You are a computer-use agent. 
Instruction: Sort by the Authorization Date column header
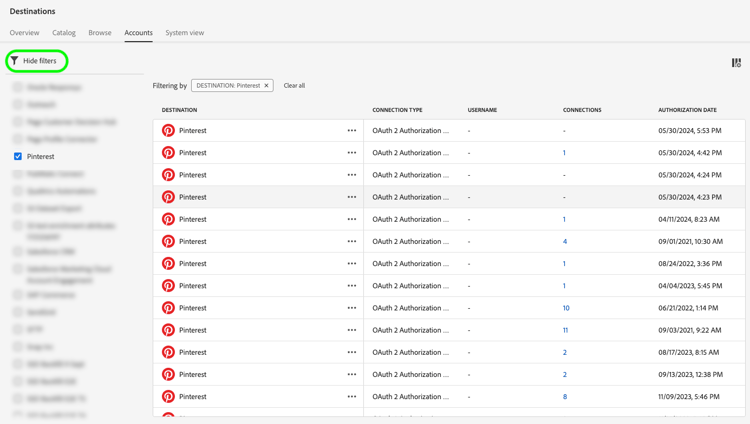(687, 110)
